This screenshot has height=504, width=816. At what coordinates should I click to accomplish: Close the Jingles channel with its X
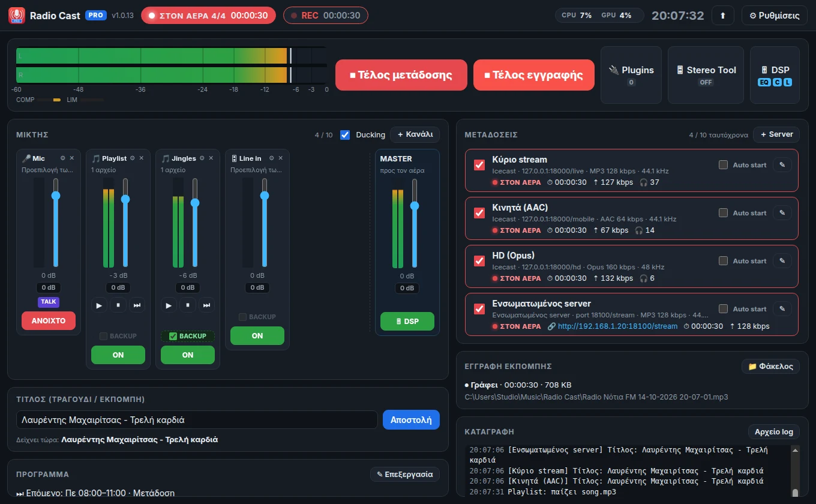click(211, 158)
